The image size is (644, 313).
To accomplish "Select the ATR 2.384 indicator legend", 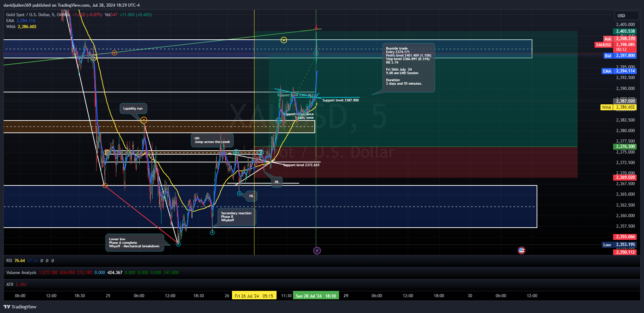I will click(16, 285).
